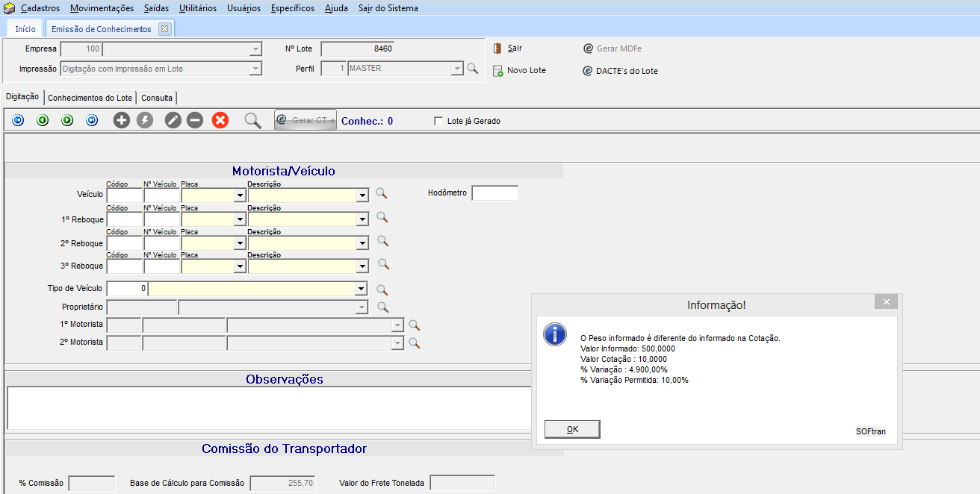Image resolution: width=980 pixels, height=494 pixels.
Task: Edit record with pencil icon
Action: click(x=173, y=120)
